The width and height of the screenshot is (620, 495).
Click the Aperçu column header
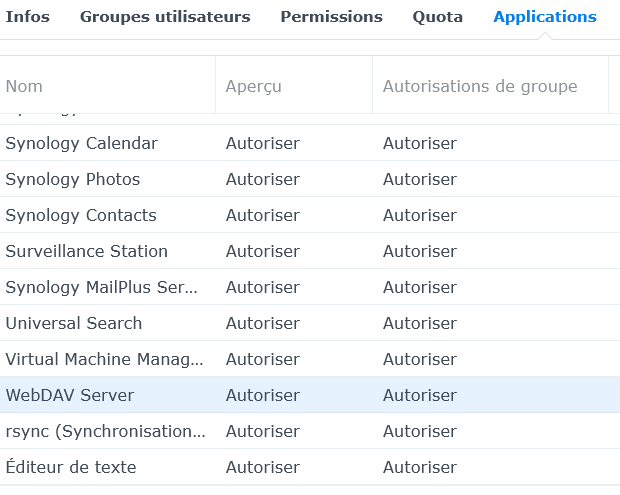tap(294, 86)
